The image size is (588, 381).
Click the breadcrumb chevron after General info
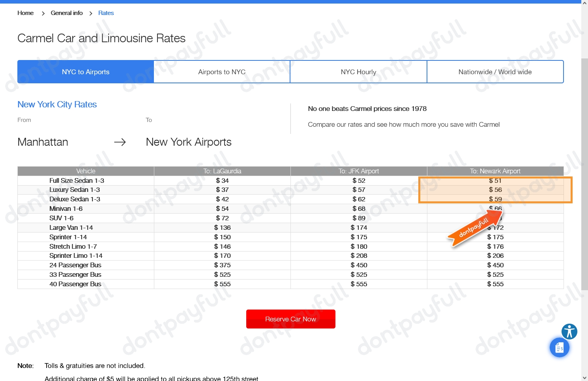coord(91,13)
